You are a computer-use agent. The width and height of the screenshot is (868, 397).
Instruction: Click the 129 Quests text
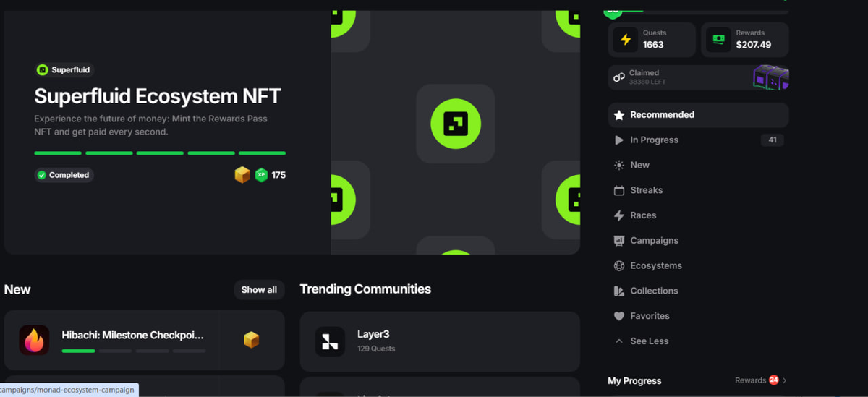click(x=376, y=349)
